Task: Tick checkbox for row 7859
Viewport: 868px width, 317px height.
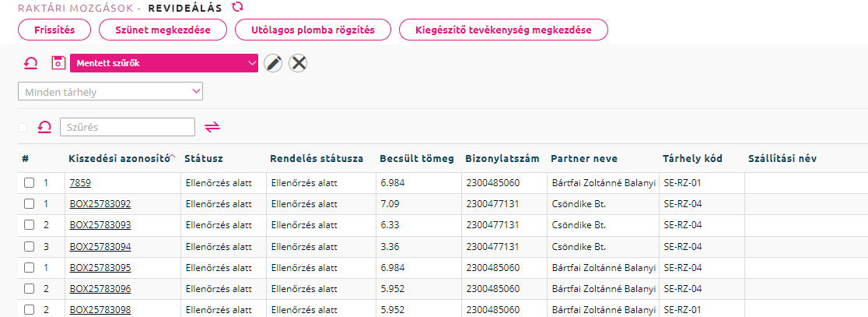Action: pos(29,183)
